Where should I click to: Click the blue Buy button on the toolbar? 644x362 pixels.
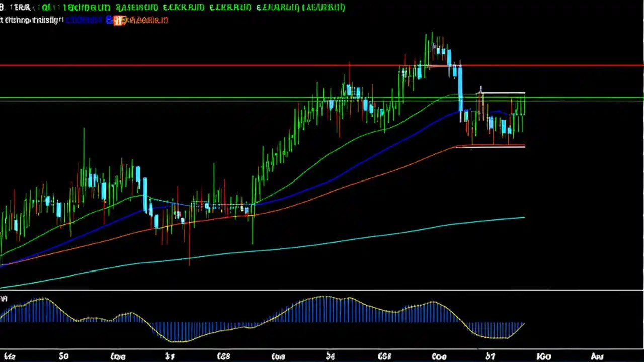pos(110,20)
